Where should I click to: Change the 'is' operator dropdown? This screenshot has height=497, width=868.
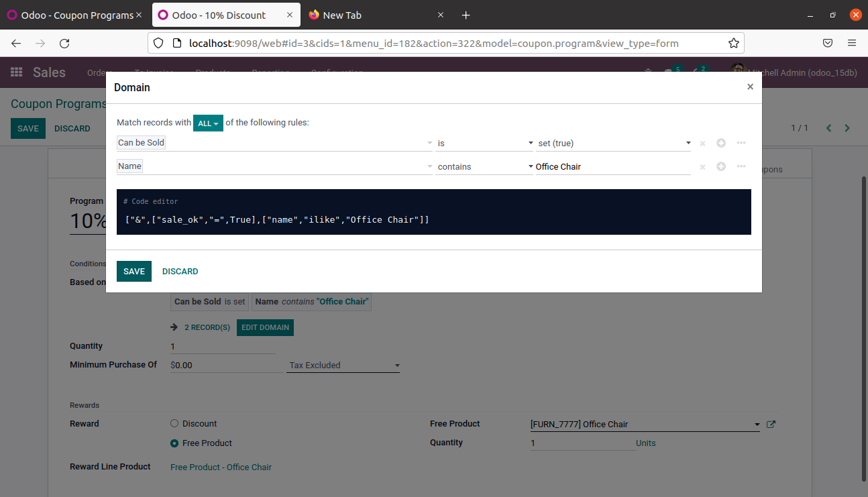pos(484,143)
